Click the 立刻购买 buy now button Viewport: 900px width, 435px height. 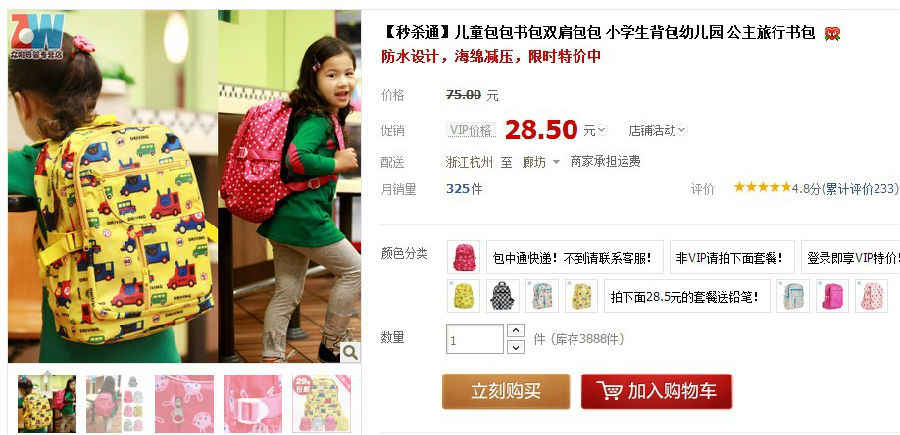point(506,391)
